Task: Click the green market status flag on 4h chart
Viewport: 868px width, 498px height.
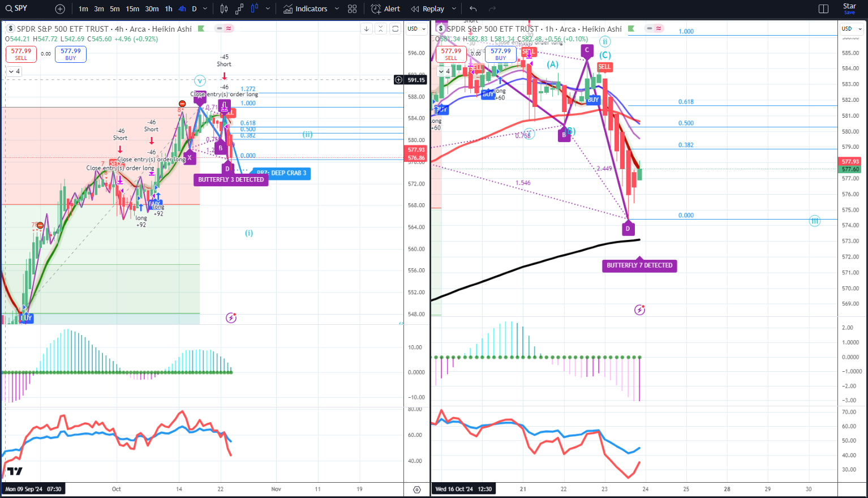Action: click(201, 29)
